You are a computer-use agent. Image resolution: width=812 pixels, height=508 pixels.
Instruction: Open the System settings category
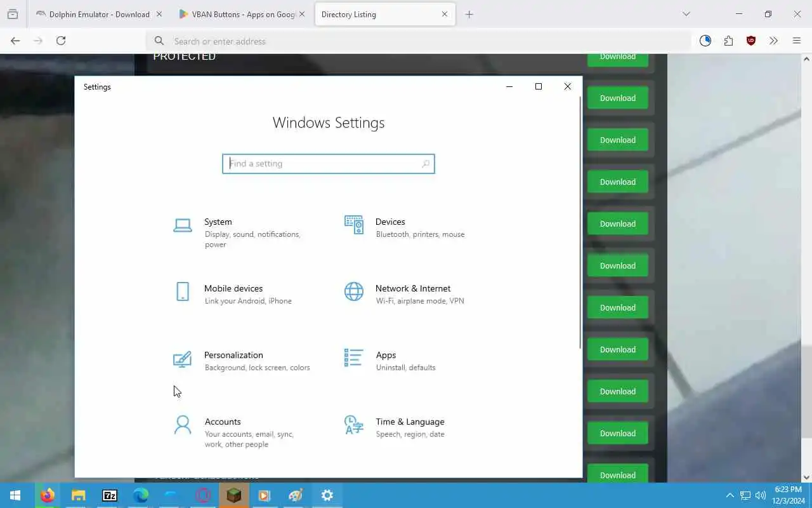(x=241, y=232)
